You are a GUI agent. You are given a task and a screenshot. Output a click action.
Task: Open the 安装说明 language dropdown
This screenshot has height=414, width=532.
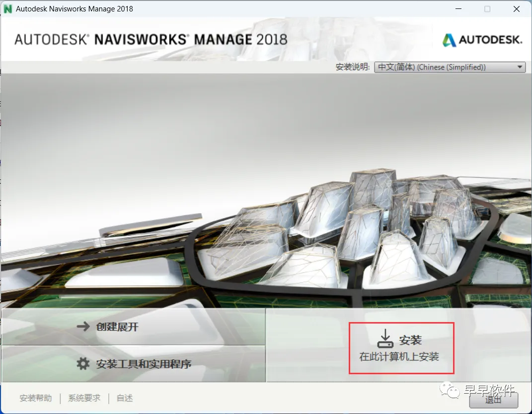[450, 67]
